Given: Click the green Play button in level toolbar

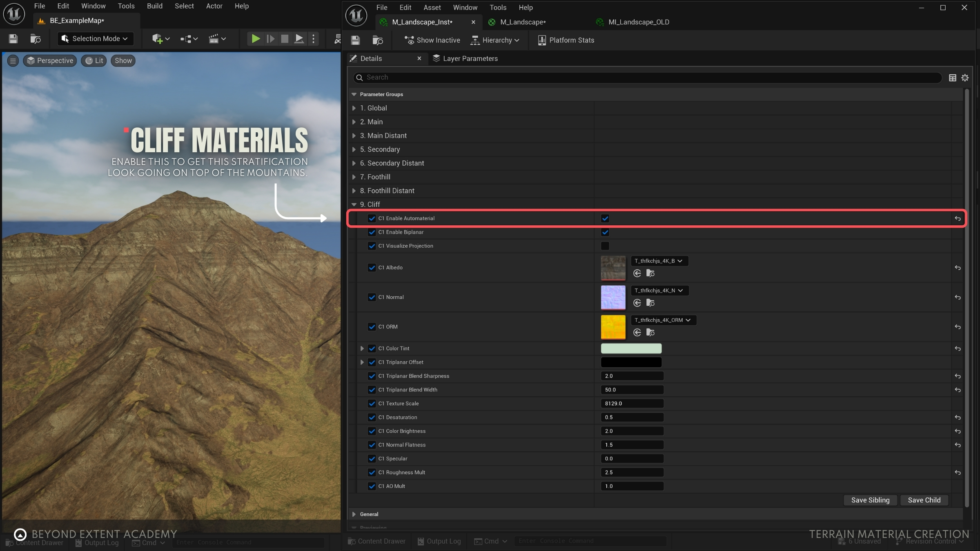Looking at the screenshot, I should tap(256, 39).
